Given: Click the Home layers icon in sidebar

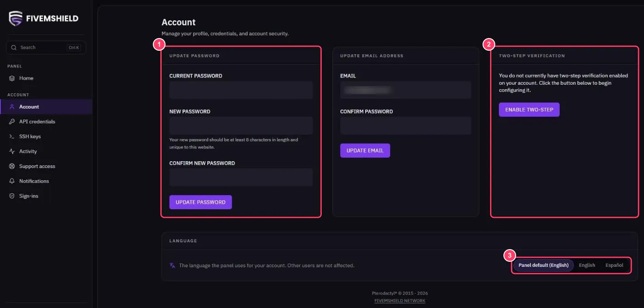Looking at the screenshot, I should point(12,78).
